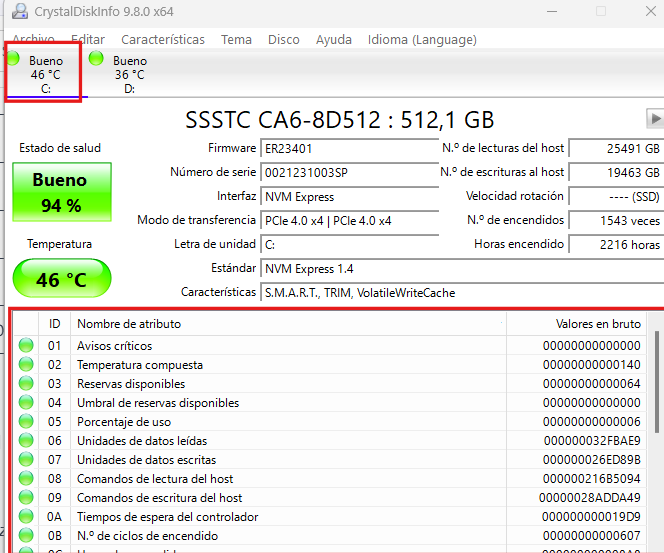Screen dimensions: 664x553
Task: Click raw value 00000000019D9
Action: click(592, 517)
